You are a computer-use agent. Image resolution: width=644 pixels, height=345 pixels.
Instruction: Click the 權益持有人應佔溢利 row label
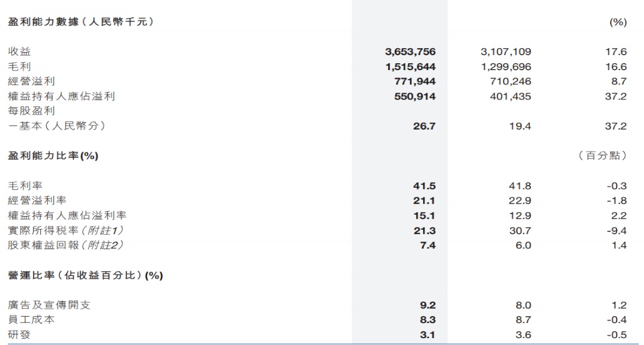pyautogui.click(x=61, y=96)
